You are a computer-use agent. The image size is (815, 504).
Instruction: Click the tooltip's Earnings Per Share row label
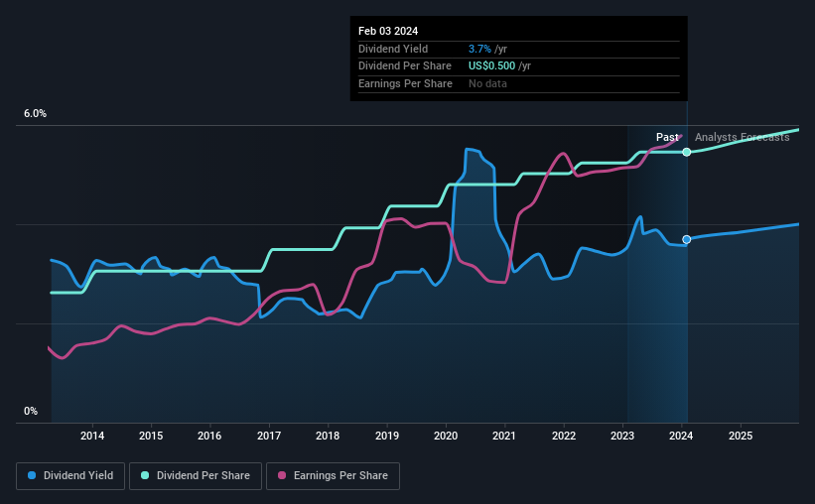405,83
